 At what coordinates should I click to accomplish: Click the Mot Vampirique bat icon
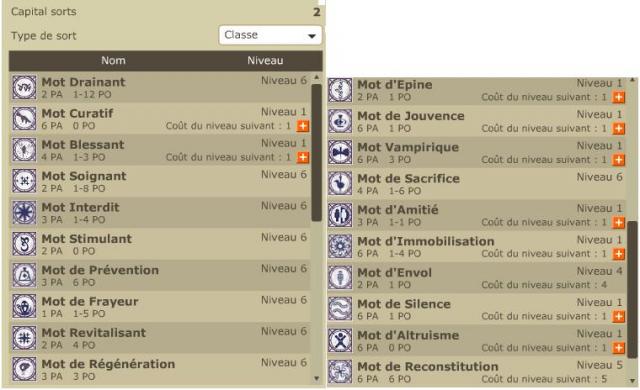pyautogui.click(x=340, y=152)
